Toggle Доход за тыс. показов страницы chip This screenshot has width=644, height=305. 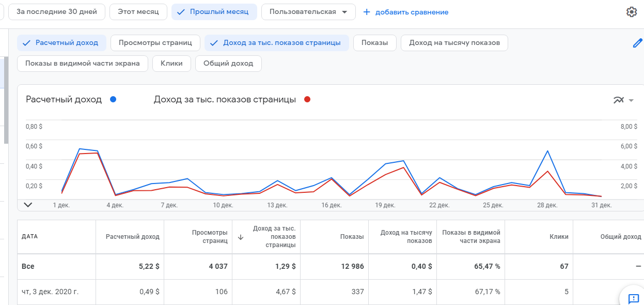point(276,43)
